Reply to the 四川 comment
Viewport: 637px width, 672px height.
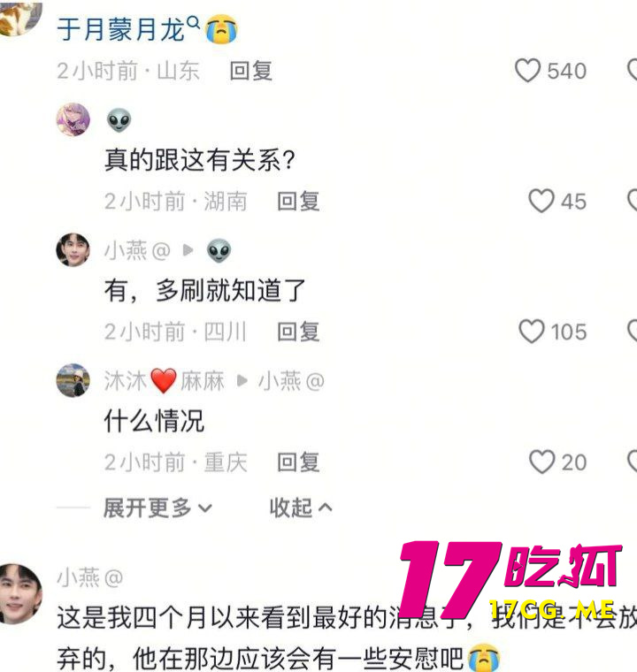point(298,332)
